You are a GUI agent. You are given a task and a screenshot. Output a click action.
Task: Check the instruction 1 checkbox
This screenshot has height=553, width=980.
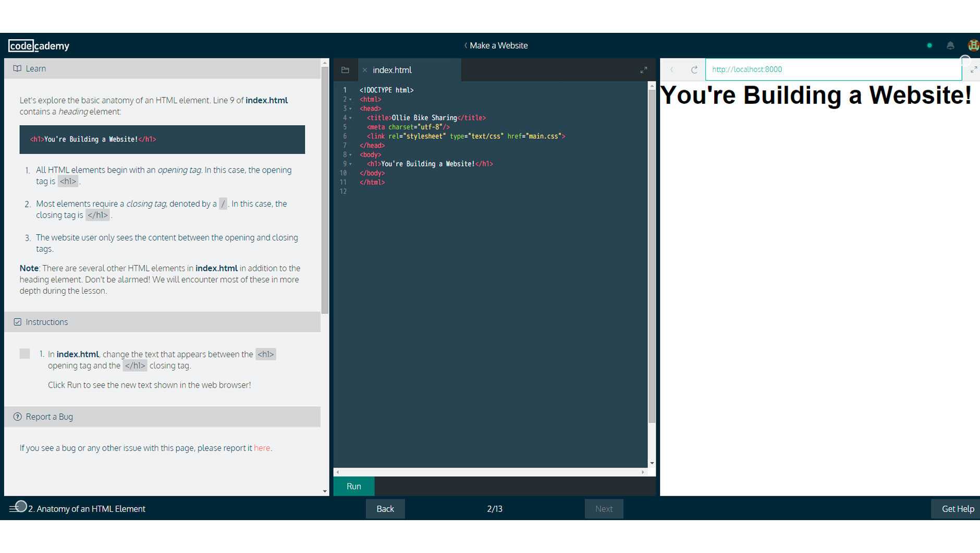[24, 354]
